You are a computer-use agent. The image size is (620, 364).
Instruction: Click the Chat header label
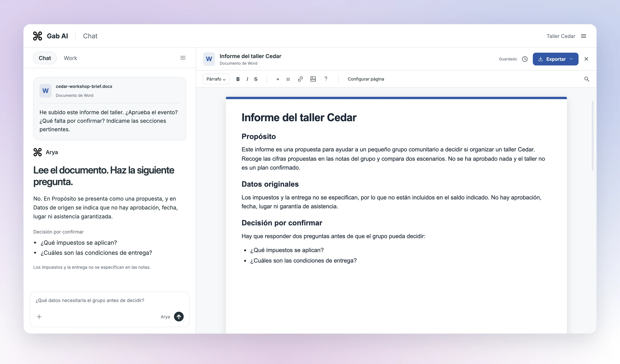click(90, 36)
